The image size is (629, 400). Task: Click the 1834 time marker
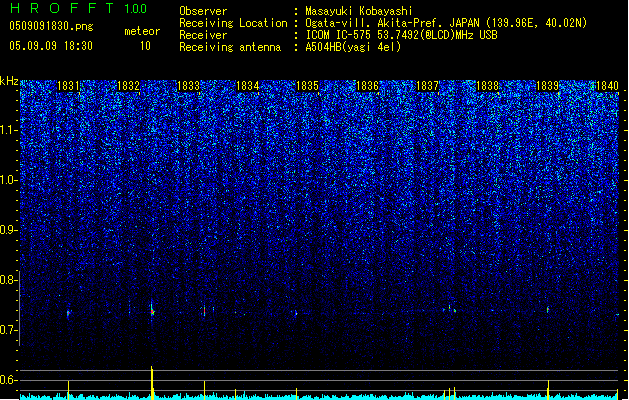[x=248, y=86]
